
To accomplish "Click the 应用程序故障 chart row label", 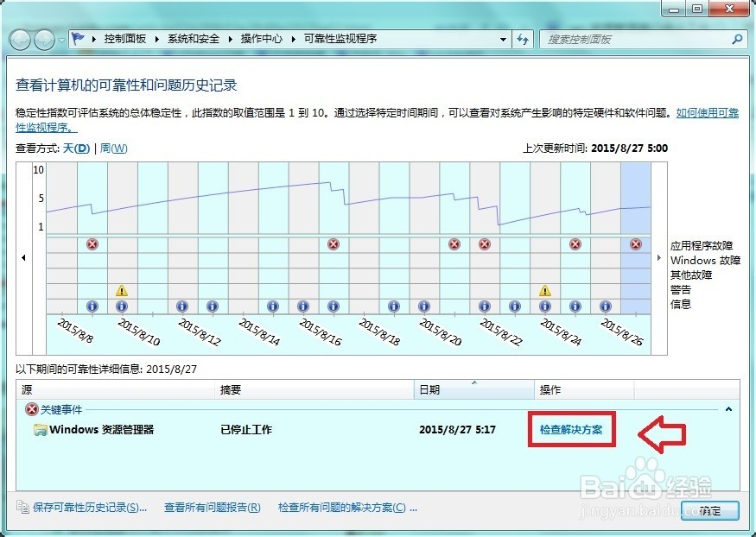I will coord(702,246).
